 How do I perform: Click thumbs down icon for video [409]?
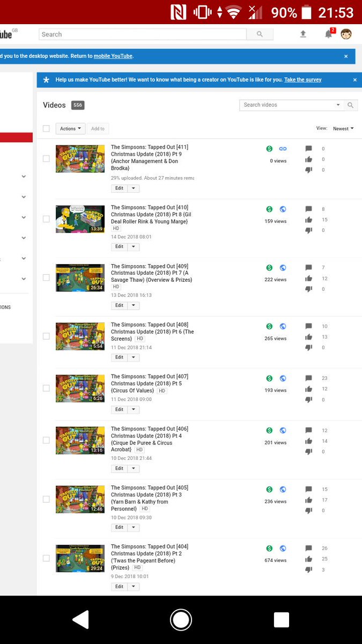click(x=308, y=289)
